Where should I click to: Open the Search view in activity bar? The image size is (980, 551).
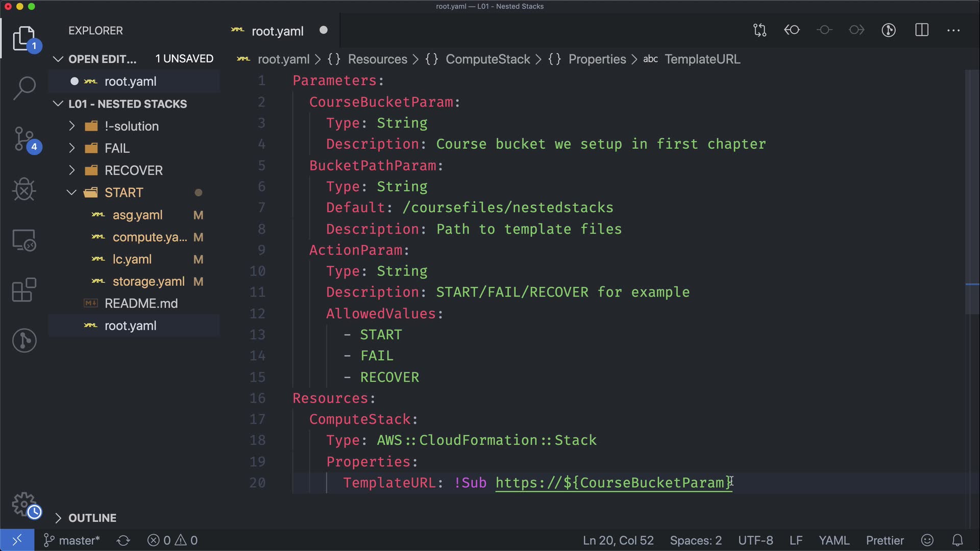point(24,88)
